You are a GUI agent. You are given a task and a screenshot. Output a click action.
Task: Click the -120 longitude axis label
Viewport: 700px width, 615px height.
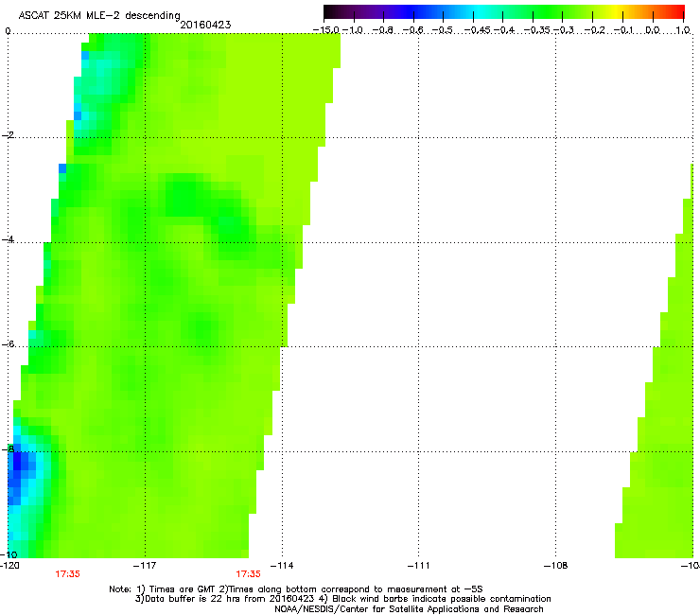pyautogui.click(x=9, y=566)
